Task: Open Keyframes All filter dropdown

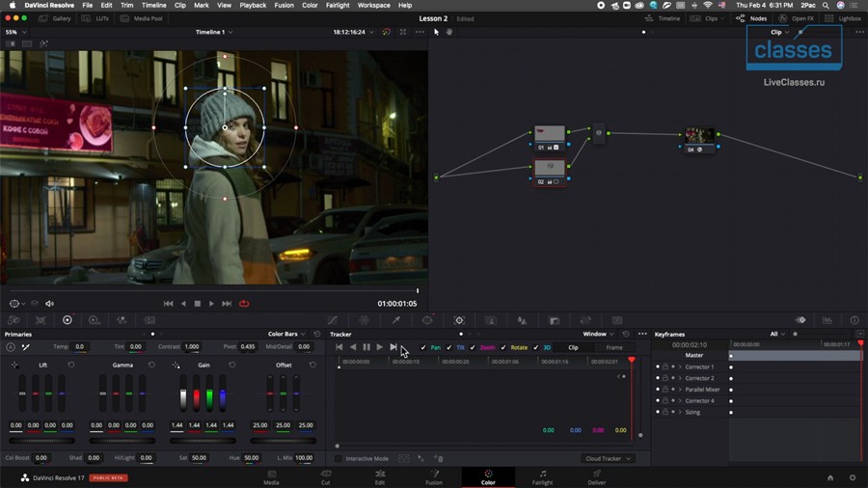Action: (x=777, y=335)
